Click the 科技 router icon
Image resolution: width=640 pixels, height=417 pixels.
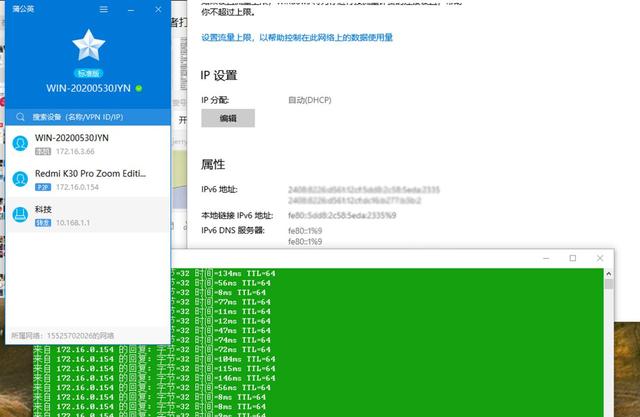(21, 215)
